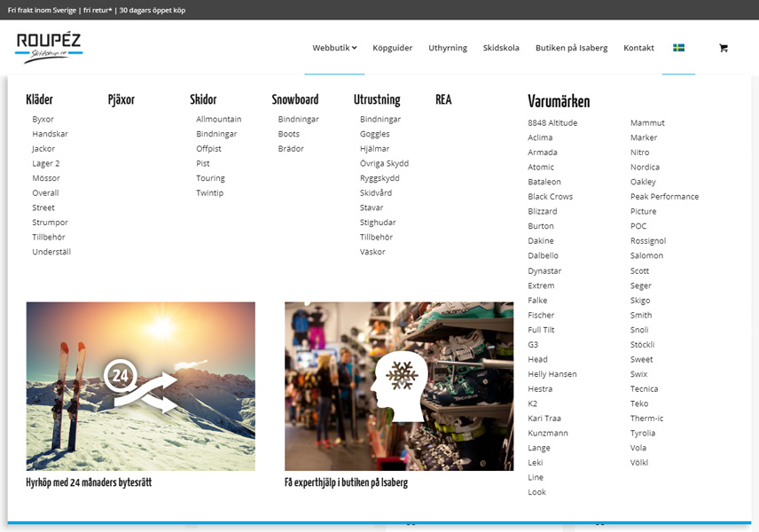Open the Mammut brand

(x=647, y=123)
